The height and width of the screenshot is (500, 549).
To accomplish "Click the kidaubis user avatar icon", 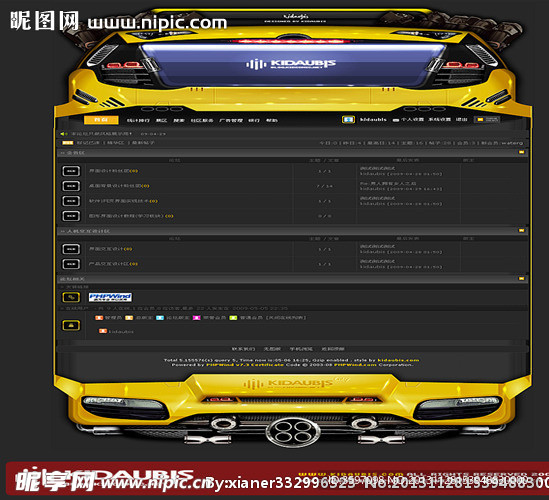I will tap(348, 120).
